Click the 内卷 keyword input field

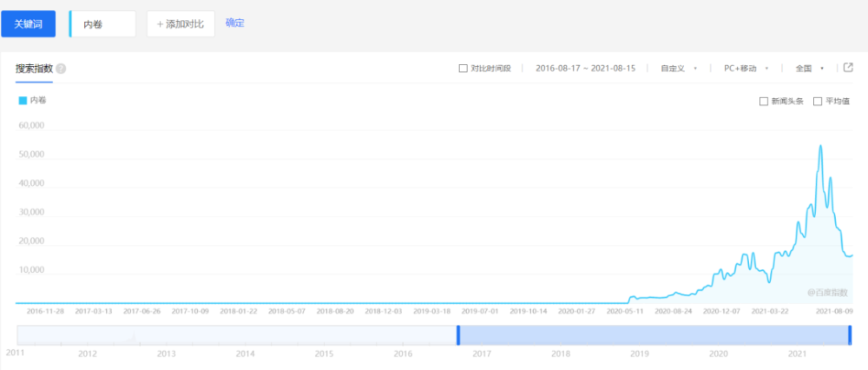coord(102,23)
